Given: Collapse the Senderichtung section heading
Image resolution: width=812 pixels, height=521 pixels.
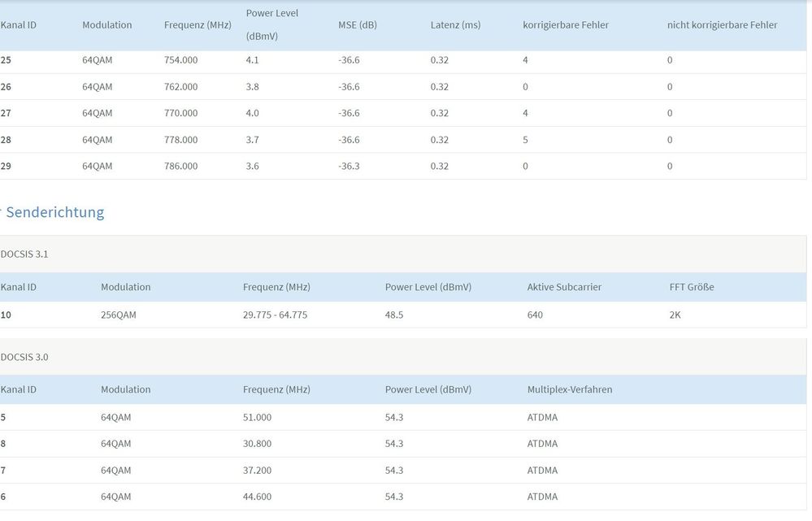Looking at the screenshot, I should point(54,212).
